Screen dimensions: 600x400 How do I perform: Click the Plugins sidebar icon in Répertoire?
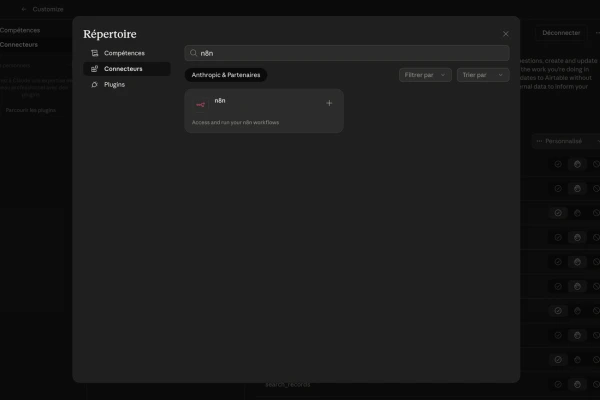coord(95,85)
